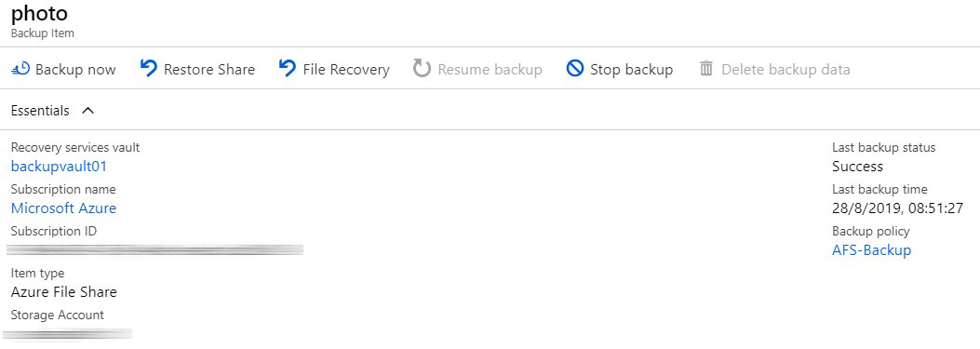Choose Restore Share in the toolbar

coord(209,70)
